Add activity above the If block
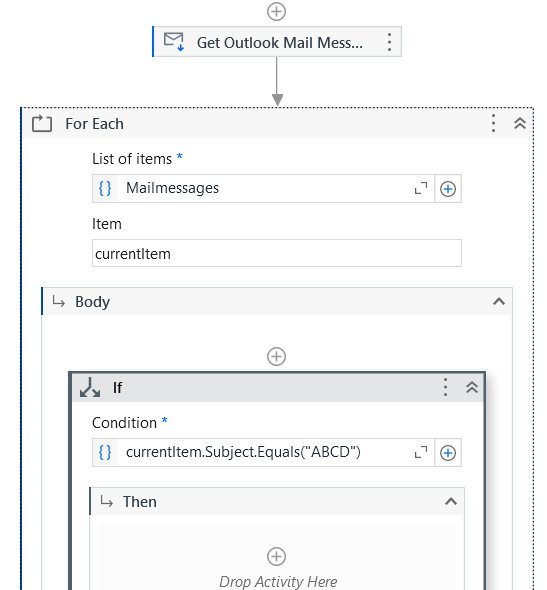This screenshot has height=590, width=547. coord(277,356)
